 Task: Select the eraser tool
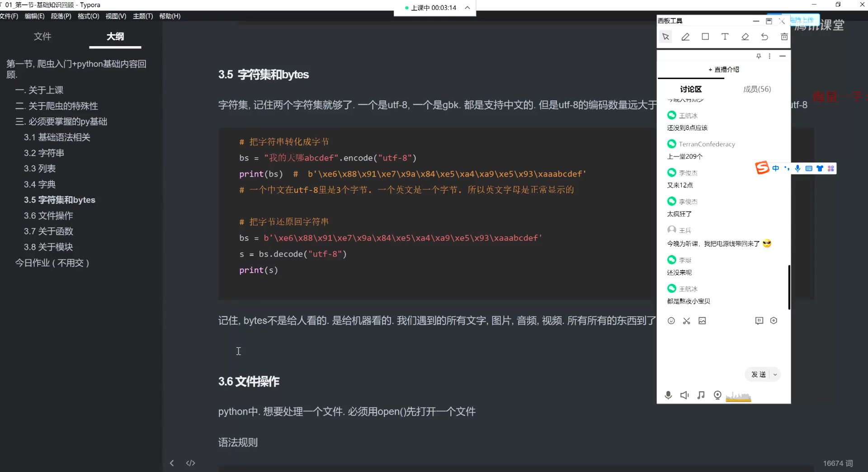click(x=745, y=37)
